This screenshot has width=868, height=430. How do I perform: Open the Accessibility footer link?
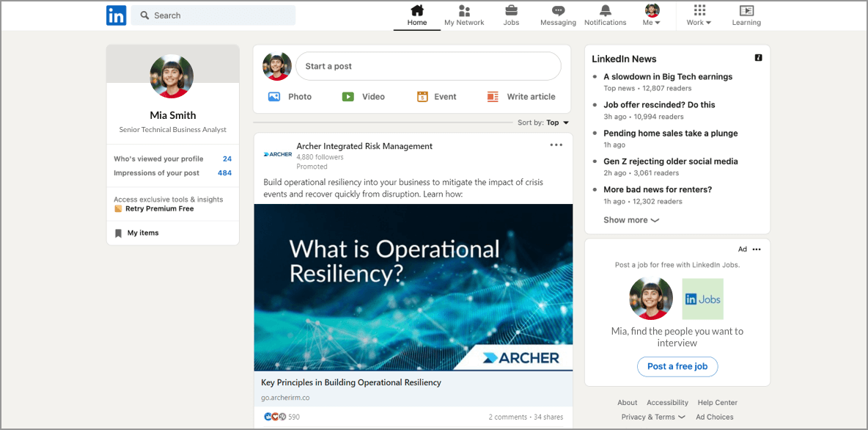[668, 403]
